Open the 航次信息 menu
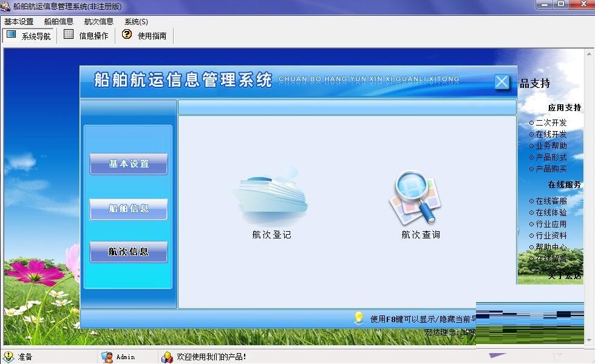The image size is (595, 364). click(x=98, y=22)
